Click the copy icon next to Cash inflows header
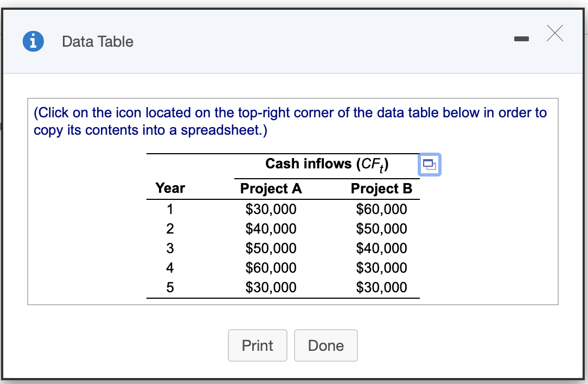Screen dimensions: 588x384 [x=430, y=165]
